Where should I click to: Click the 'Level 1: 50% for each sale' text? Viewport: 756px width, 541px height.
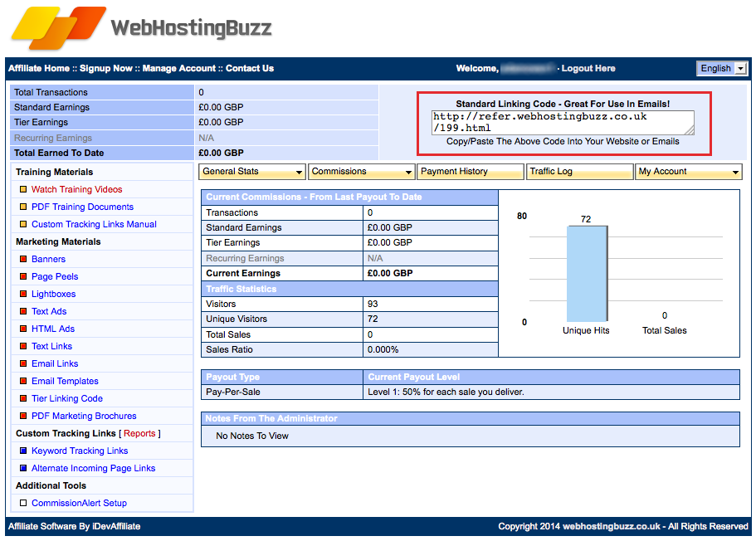point(446,392)
